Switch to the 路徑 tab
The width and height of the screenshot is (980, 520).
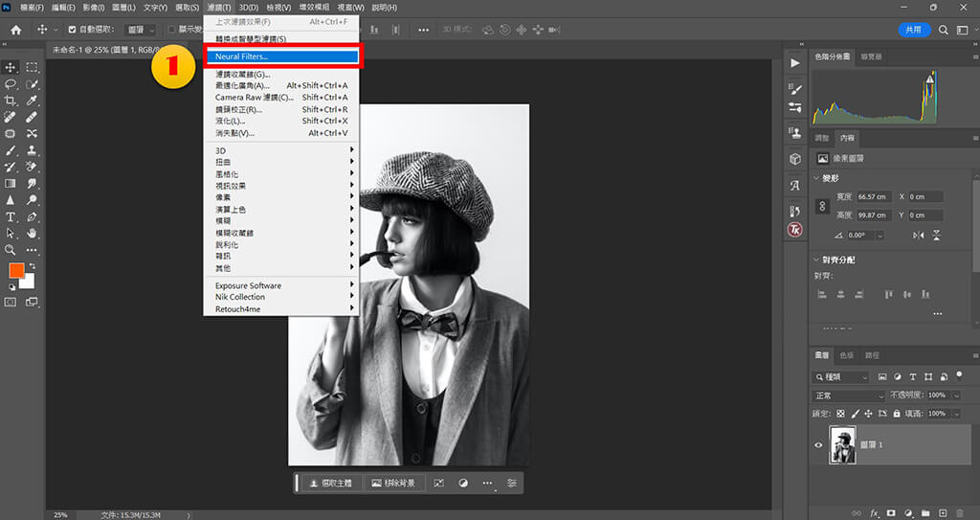point(872,355)
